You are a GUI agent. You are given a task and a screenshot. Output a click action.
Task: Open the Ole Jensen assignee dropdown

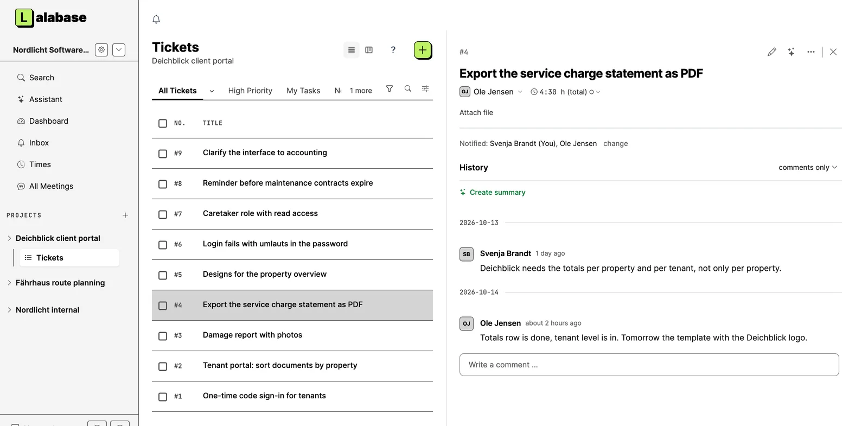(x=491, y=92)
